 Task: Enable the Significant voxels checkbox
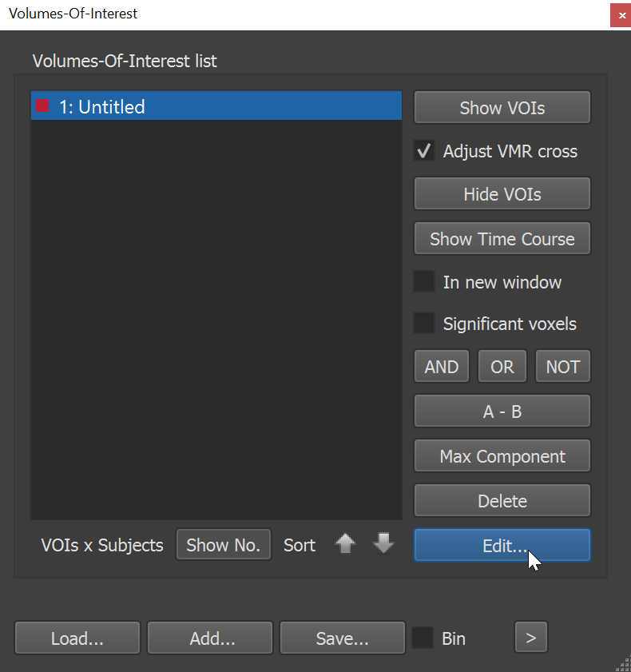tap(424, 324)
